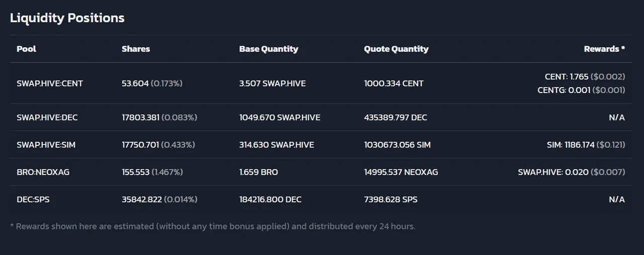Select the SWAP.HIVE:SIM pool name

point(46,145)
